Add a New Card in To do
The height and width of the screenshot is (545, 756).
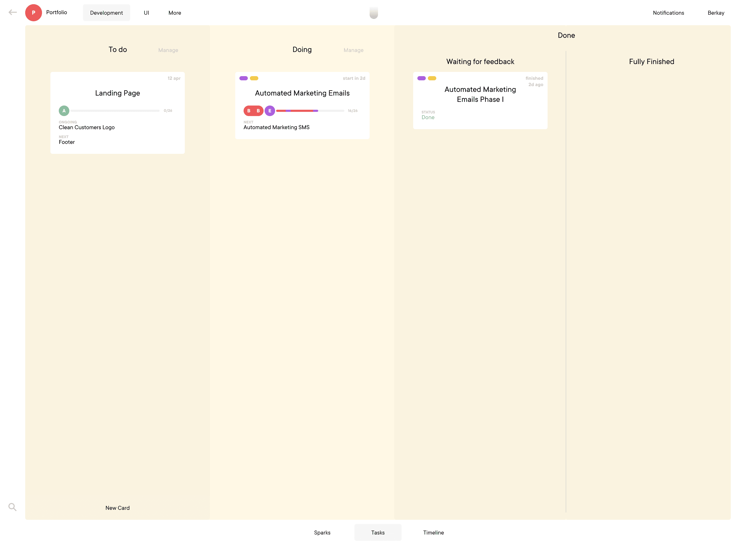pos(117,508)
